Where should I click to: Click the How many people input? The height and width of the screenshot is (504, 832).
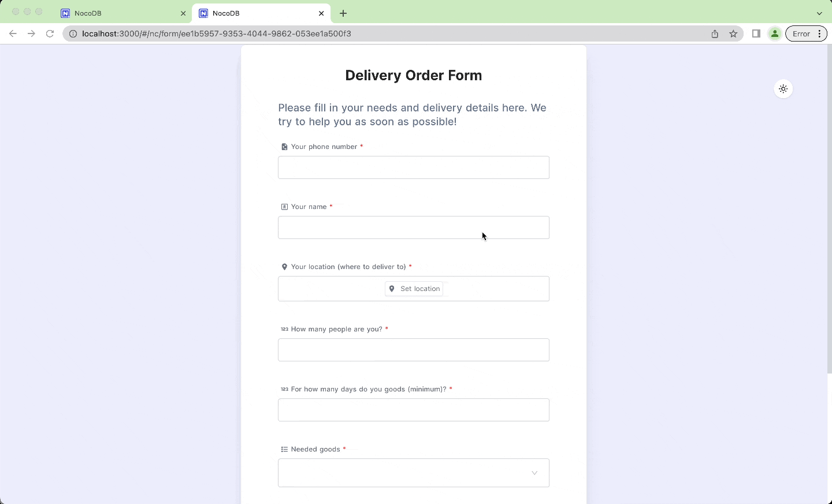(414, 350)
